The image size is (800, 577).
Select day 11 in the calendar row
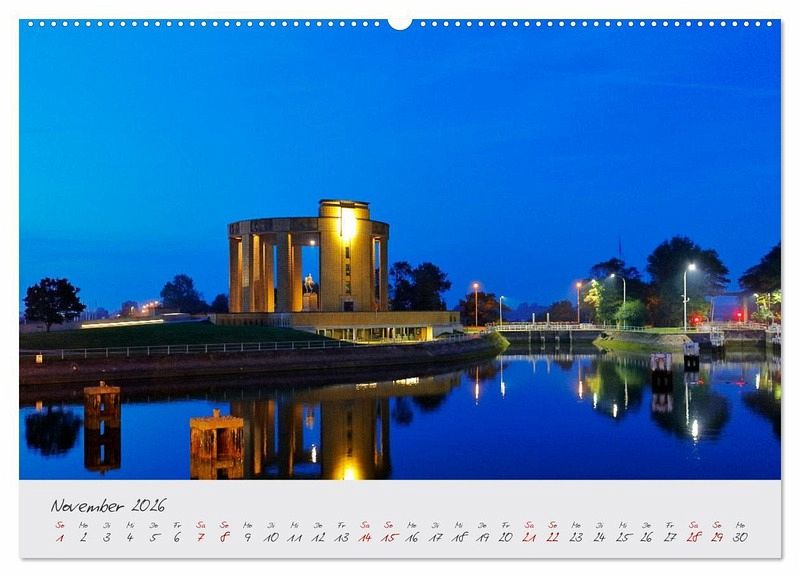coord(294,537)
